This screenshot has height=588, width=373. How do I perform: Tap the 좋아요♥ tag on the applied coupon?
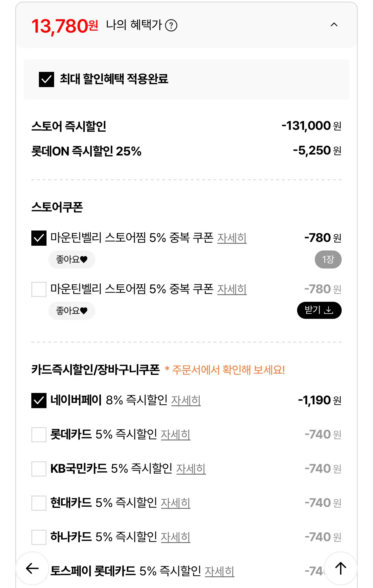pos(72,259)
